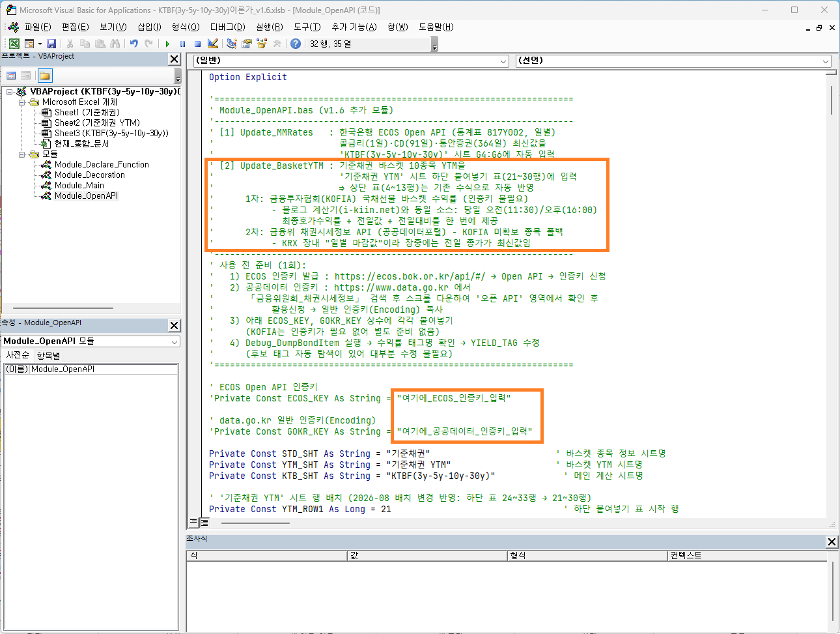Viewport: 840px width, 634px height.
Task: Click the Procedure View button below code
Action: tap(193, 522)
